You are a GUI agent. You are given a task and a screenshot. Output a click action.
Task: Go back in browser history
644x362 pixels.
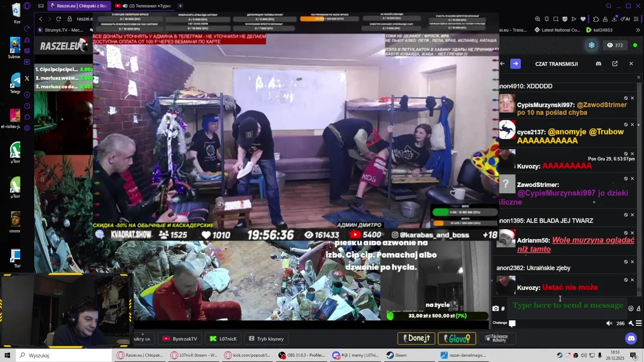click(41, 19)
